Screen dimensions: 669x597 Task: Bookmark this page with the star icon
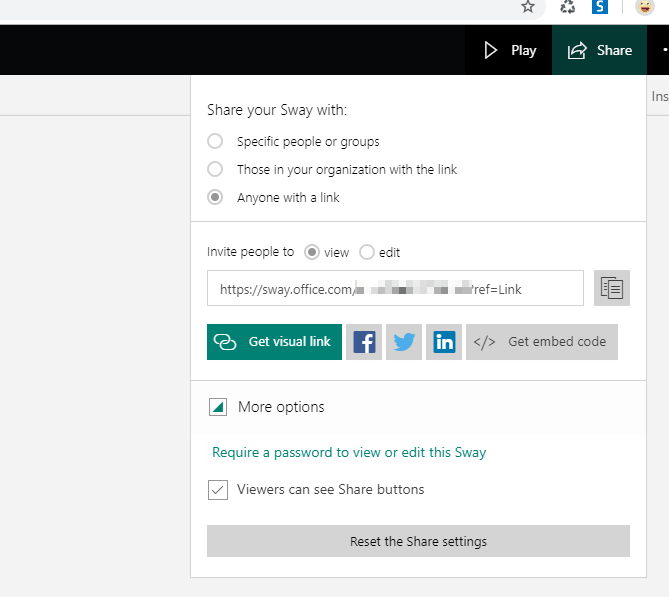tap(528, 7)
